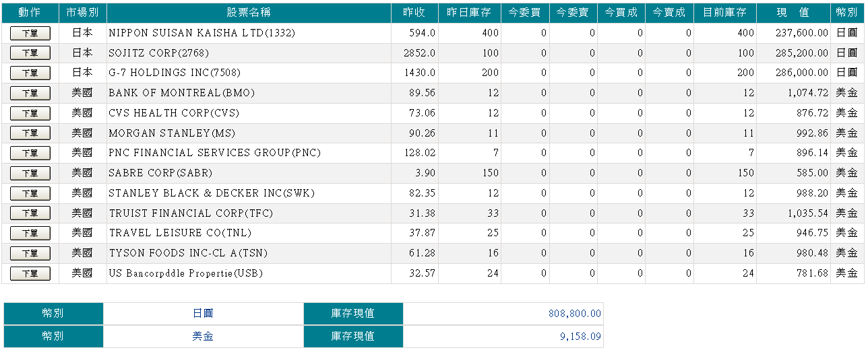Place order for PNC FINANCIAL SERVICES GROUP
The height and width of the screenshot is (350, 868).
(30, 153)
